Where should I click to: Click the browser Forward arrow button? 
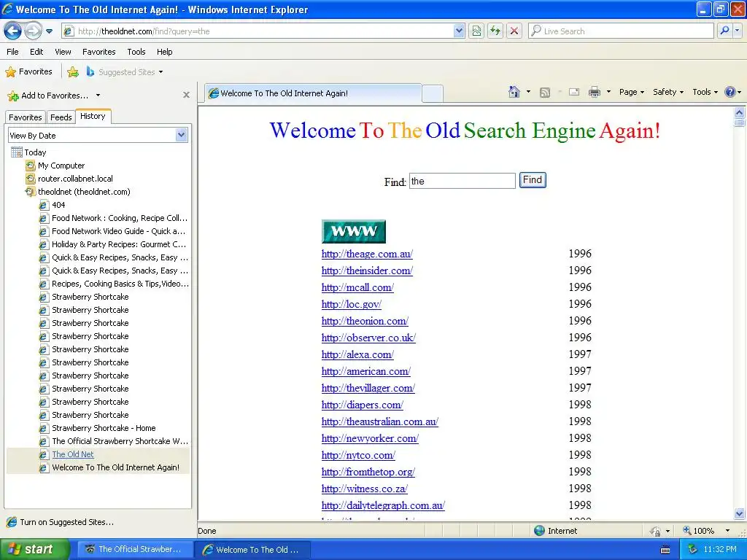pos(33,31)
